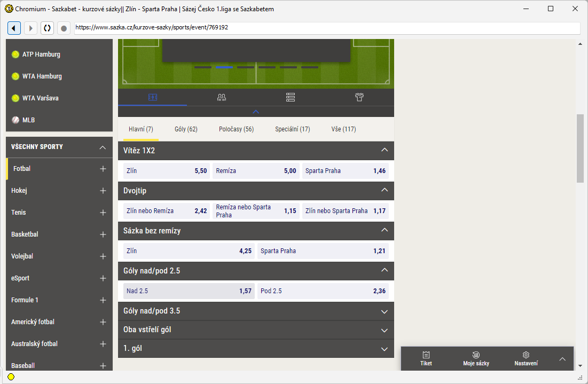Screen dimensions: 588x384
Task: Switch to the Góly (62) tab
Action: (x=186, y=129)
